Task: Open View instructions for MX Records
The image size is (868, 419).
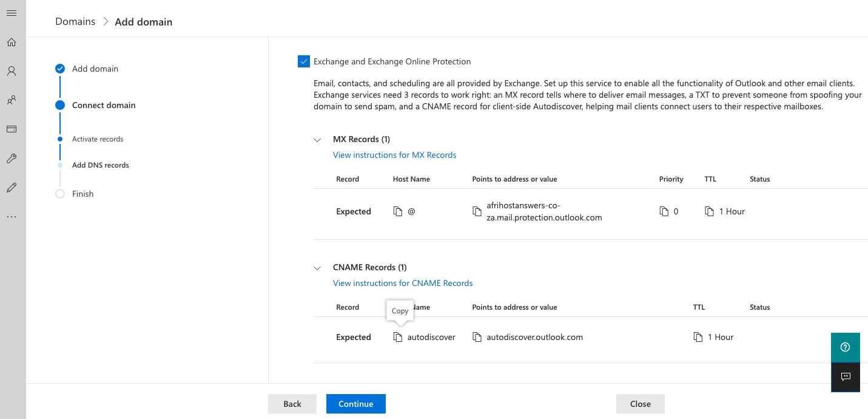Action: pos(394,155)
